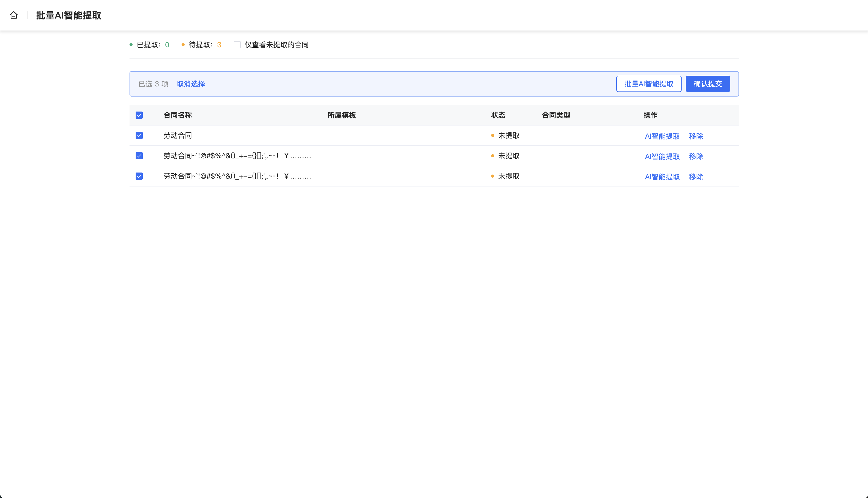Click the 状态 column header

tap(498, 115)
